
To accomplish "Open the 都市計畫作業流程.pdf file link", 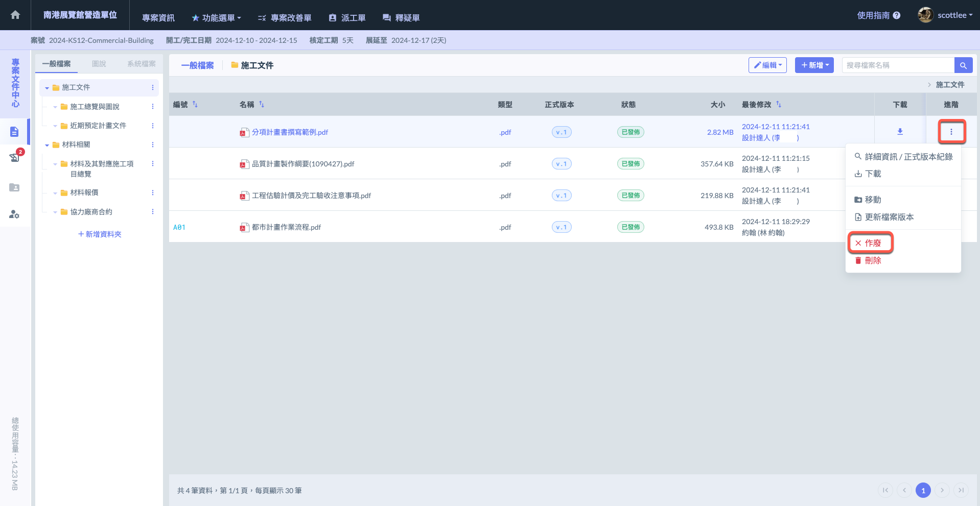I will [x=286, y=227].
